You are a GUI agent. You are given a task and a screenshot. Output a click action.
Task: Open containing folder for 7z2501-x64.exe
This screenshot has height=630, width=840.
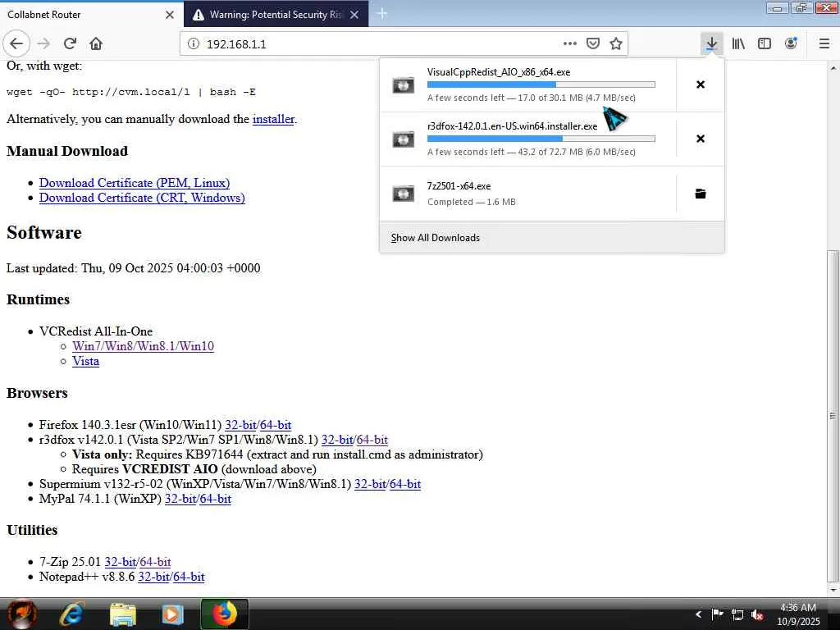click(701, 194)
